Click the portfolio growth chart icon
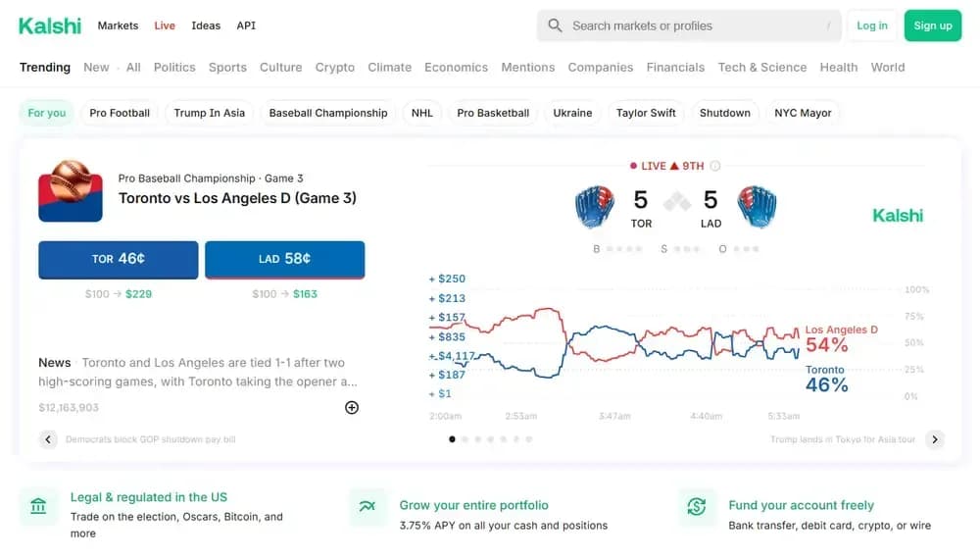This screenshot has height=559, width=980. [367, 507]
